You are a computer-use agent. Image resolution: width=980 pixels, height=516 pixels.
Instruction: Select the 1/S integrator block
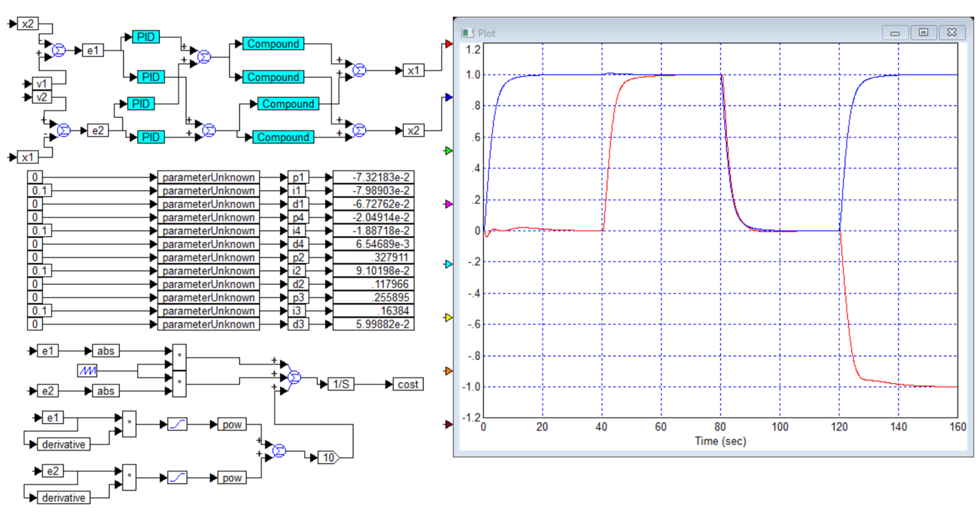[x=341, y=384]
